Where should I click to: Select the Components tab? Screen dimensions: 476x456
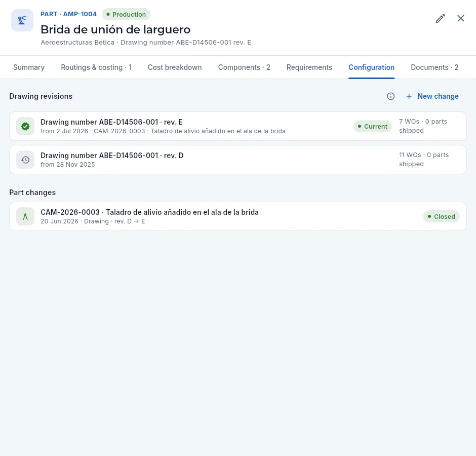tap(244, 67)
